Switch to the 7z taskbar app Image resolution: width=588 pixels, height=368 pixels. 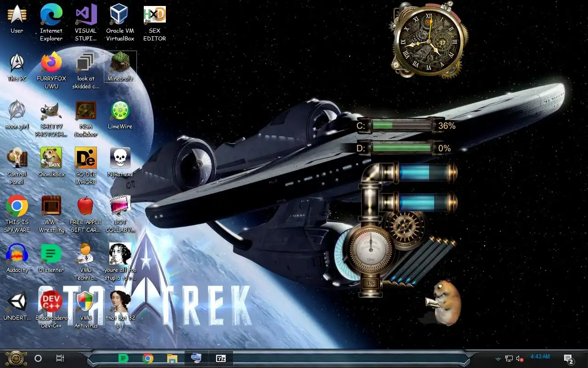pos(221,358)
